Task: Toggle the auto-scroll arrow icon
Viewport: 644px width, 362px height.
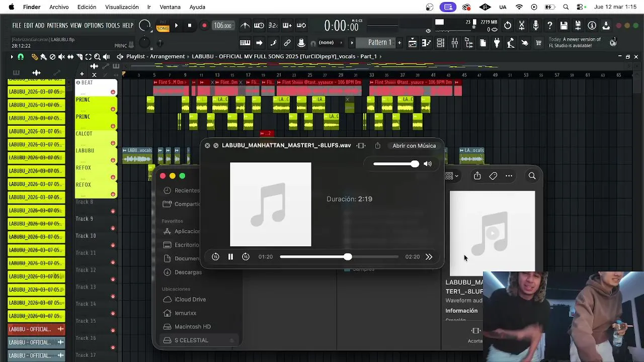Action: [x=259, y=43]
